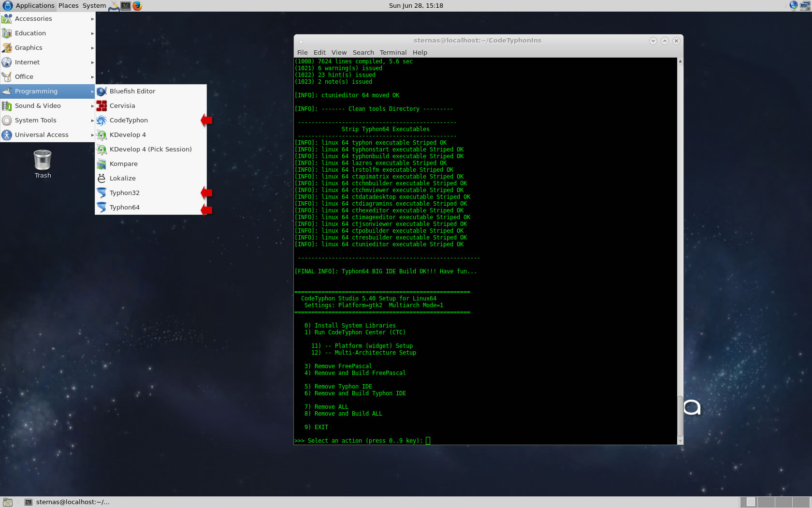Image resolution: width=812 pixels, height=508 pixels.
Task: Click the computer tray icon at top right
Action: 805,6
